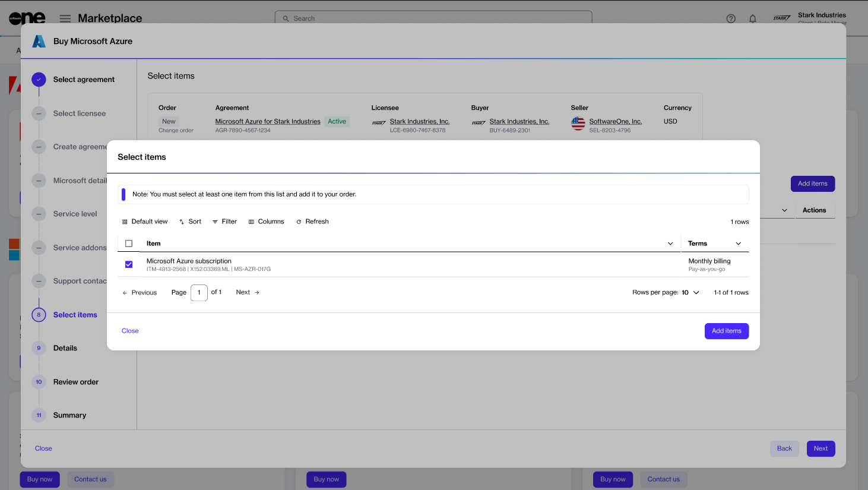This screenshot has height=490, width=868.
Task: Go to Details step
Action: pyautogui.click(x=65, y=348)
